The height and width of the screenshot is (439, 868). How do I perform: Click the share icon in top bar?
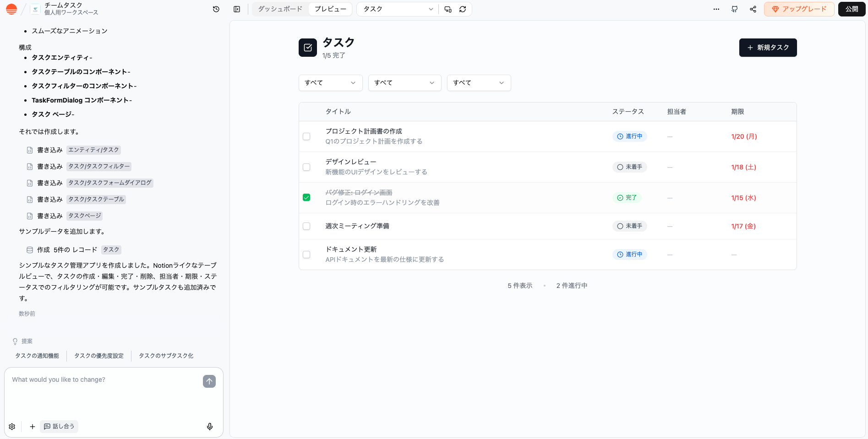(753, 9)
